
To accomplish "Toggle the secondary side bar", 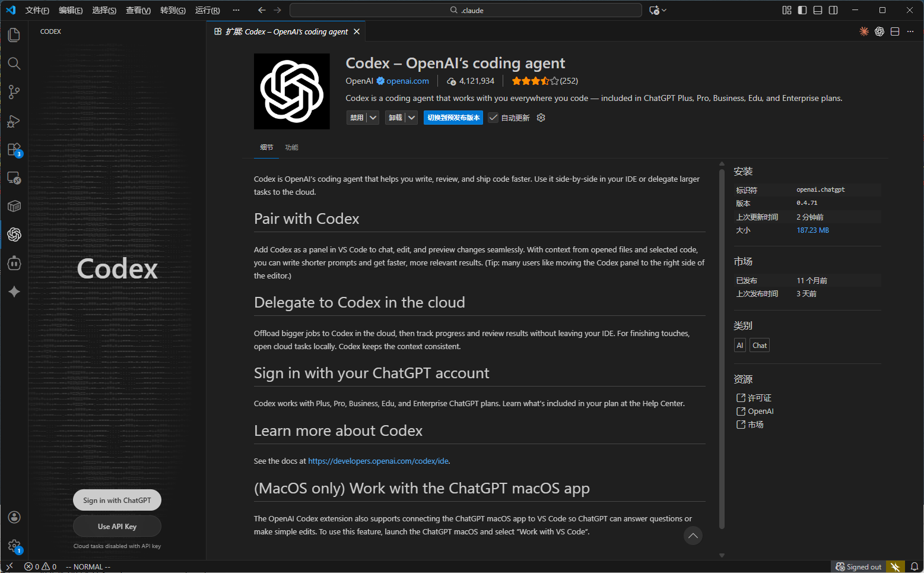I will (833, 10).
